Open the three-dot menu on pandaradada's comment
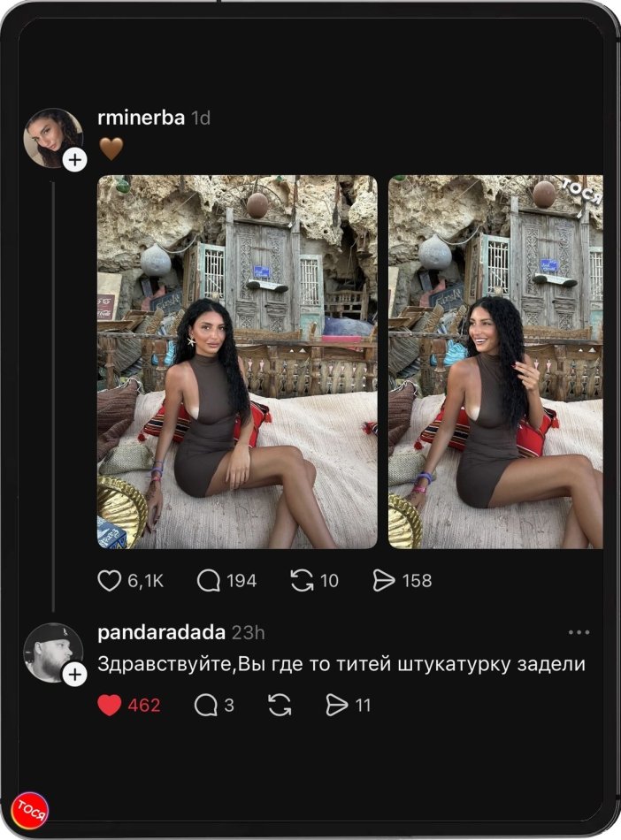The image size is (621, 840). pyautogui.click(x=579, y=633)
